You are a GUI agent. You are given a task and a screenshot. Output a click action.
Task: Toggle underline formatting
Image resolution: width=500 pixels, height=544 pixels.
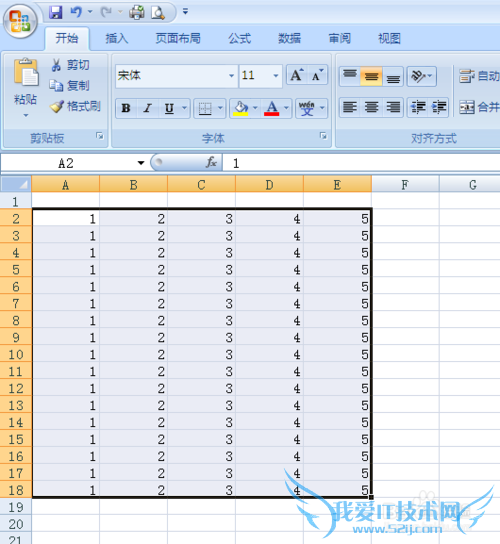[169, 108]
